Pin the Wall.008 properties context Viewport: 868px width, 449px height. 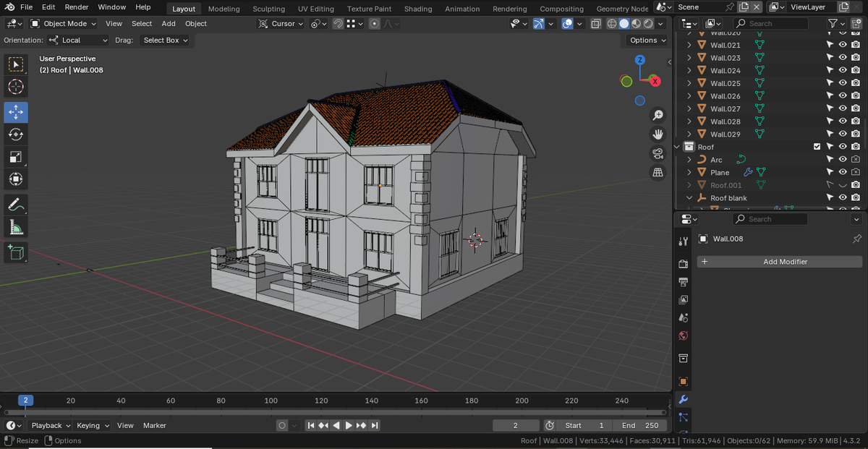[857, 239]
